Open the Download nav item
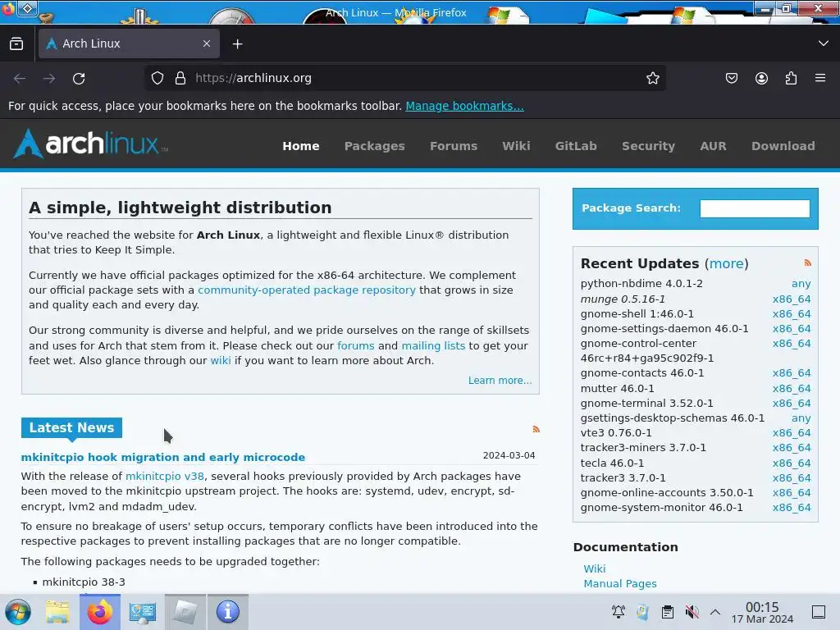 783,146
